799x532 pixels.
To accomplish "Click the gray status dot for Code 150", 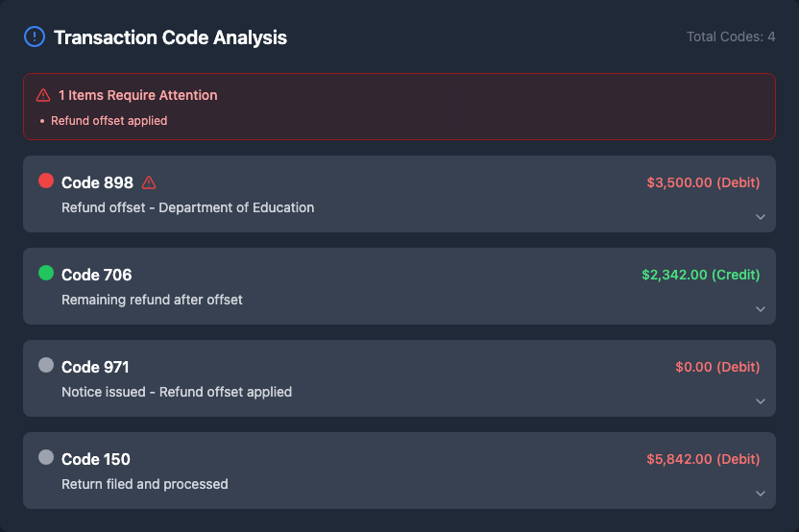I will tap(46, 457).
